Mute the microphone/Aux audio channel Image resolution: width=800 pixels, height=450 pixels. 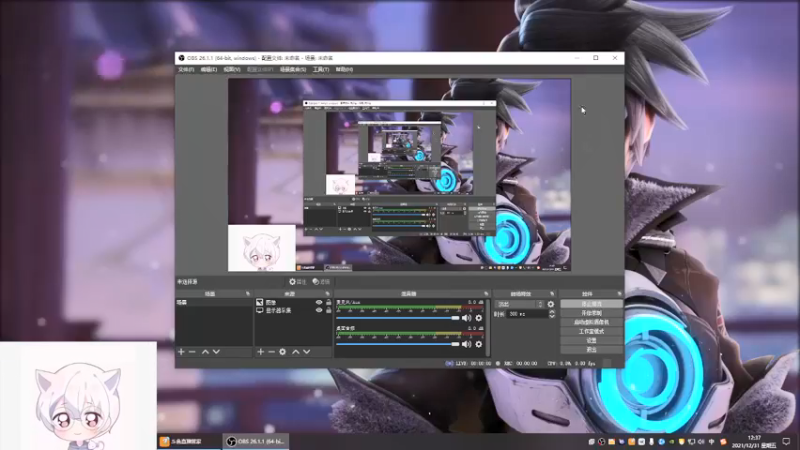466,318
